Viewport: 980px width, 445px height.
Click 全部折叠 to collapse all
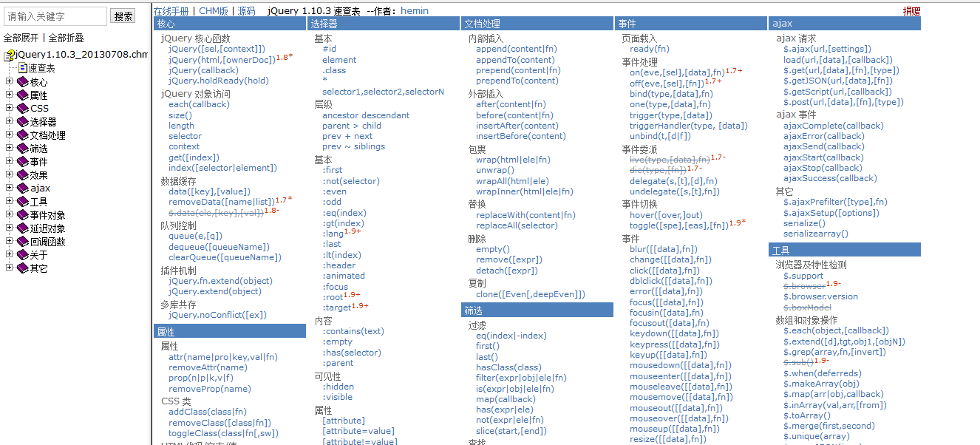[x=67, y=38]
